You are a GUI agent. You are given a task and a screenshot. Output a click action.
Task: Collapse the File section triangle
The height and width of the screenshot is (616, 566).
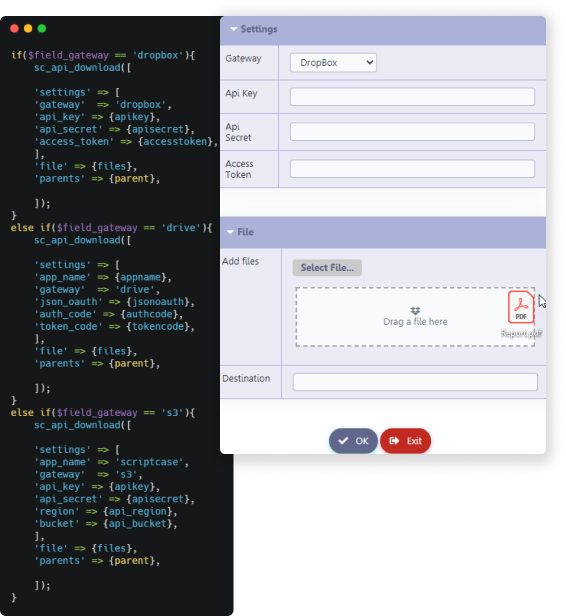tap(230, 232)
